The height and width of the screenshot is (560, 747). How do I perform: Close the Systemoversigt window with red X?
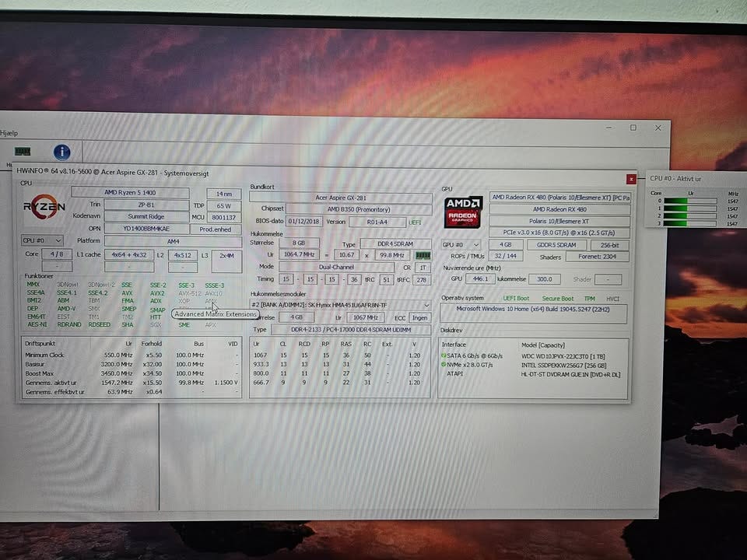[631, 178]
